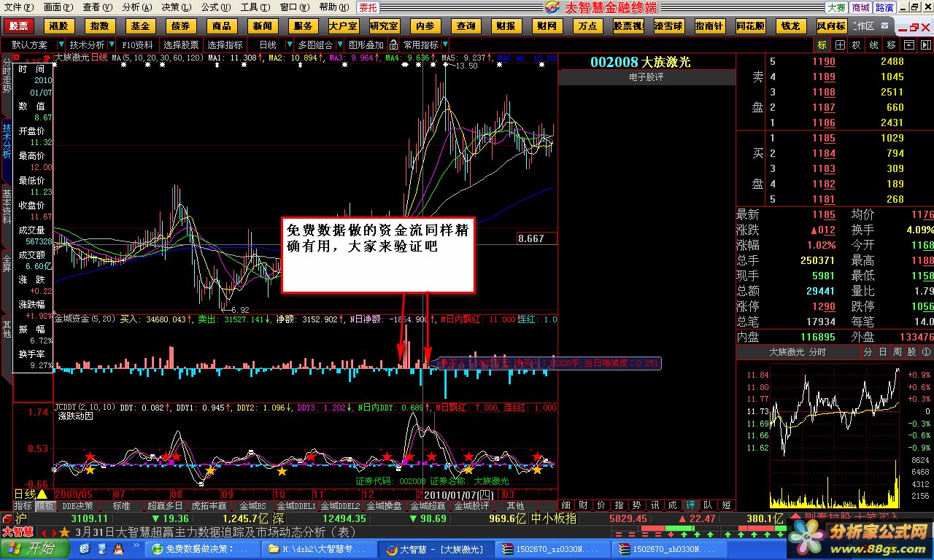Open the 商品 section

point(222,26)
